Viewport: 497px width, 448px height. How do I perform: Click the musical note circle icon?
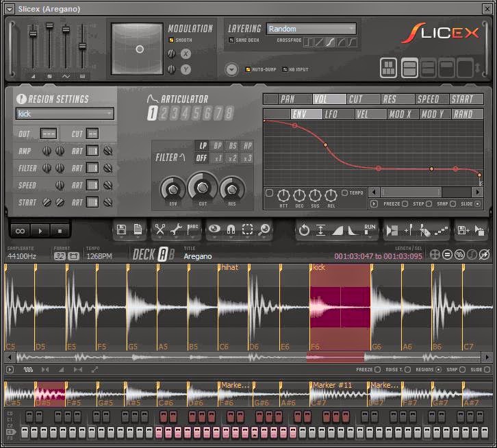[x=472, y=254]
